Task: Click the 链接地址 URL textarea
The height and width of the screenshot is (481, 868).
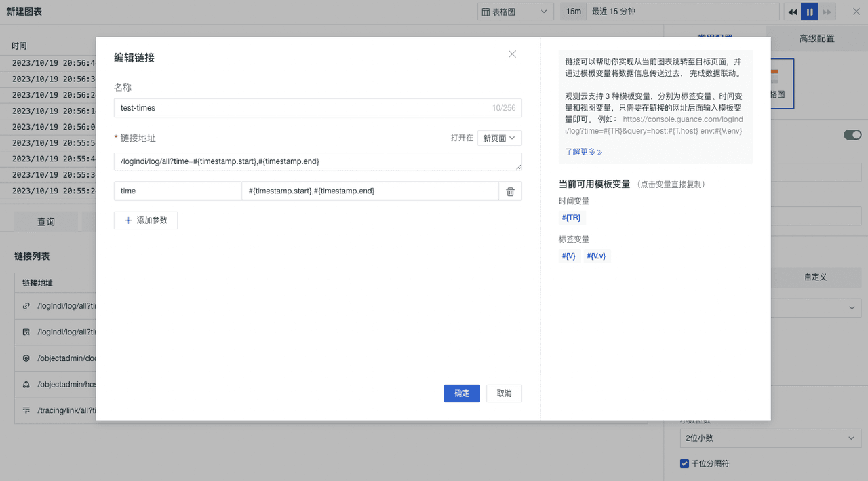Action: pos(318,161)
